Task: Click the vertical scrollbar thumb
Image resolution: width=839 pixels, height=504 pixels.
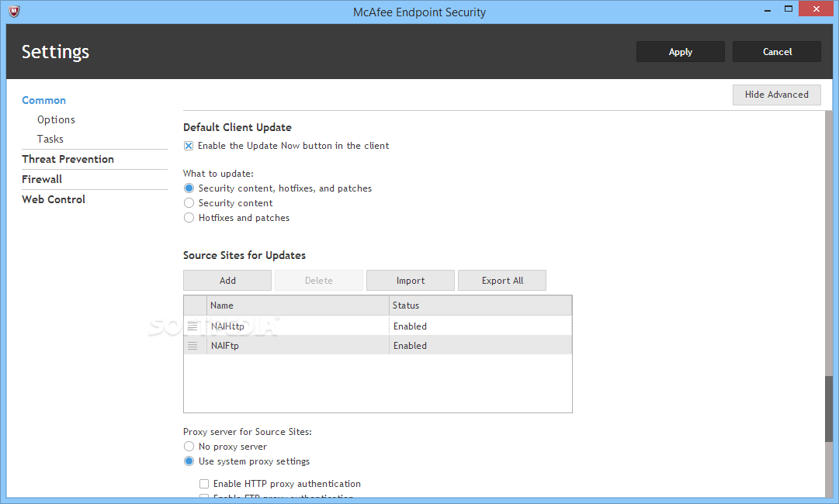Action: [829, 409]
